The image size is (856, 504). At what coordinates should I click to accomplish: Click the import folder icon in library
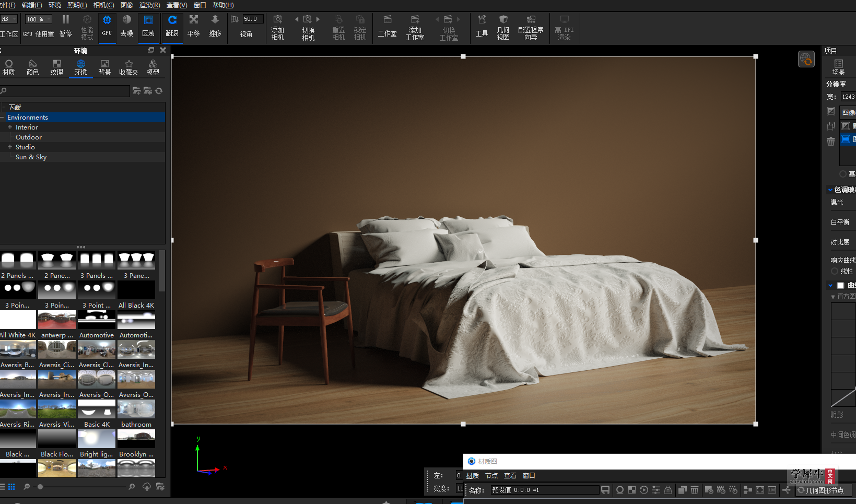click(x=148, y=91)
